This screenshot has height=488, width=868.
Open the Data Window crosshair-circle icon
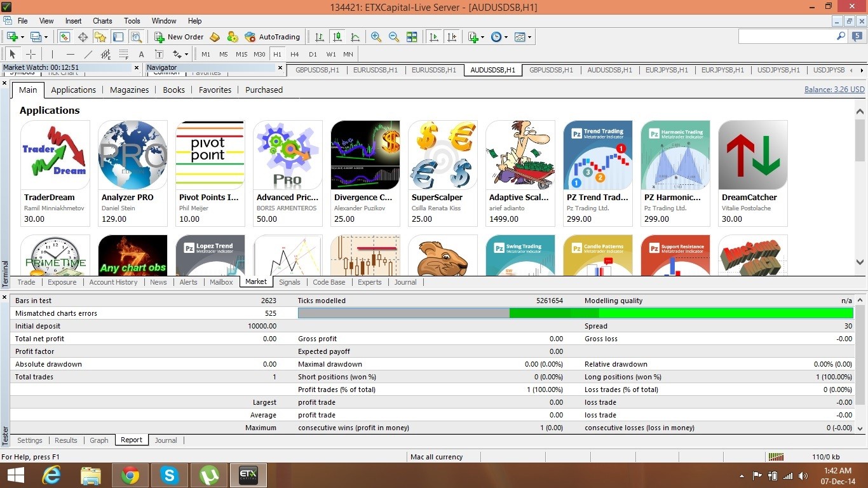click(x=83, y=37)
